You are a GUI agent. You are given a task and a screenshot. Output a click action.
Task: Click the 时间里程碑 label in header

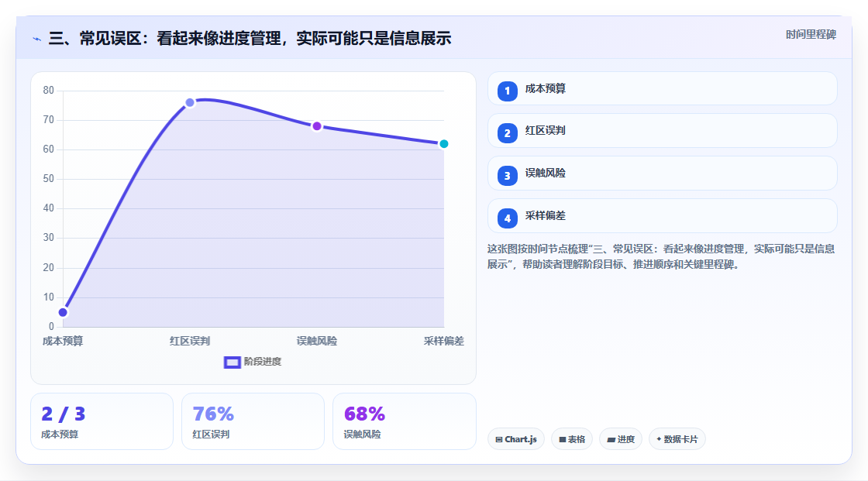pyautogui.click(x=811, y=34)
